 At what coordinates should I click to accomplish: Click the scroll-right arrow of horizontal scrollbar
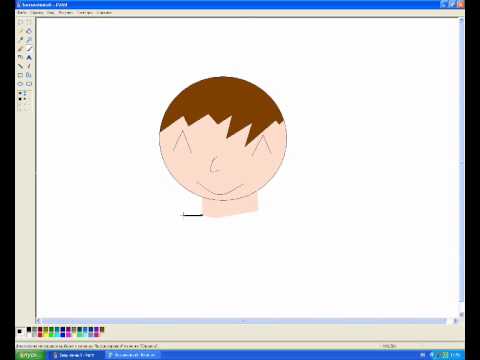click(455, 321)
